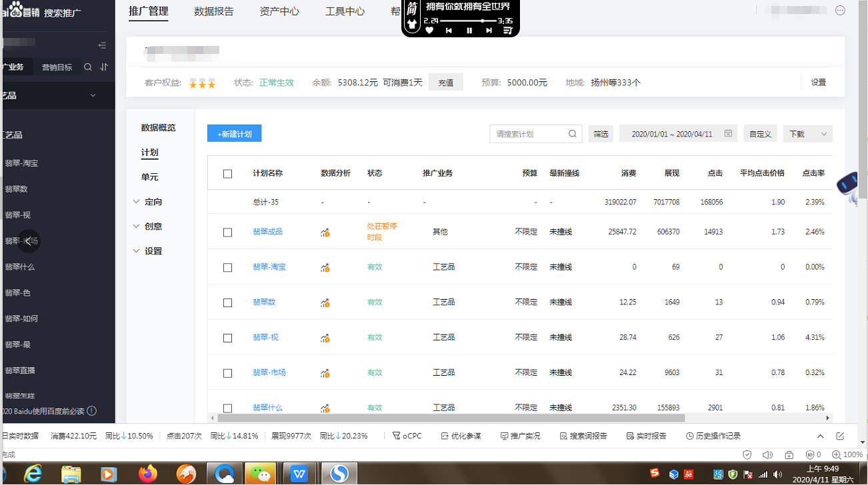
Task: Open the oCPC tool in the bottom bar
Action: coord(407,436)
